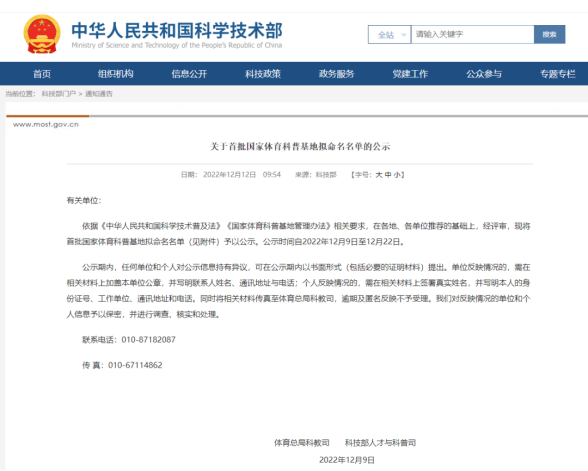Click the national emblem logo

[x=42, y=34]
